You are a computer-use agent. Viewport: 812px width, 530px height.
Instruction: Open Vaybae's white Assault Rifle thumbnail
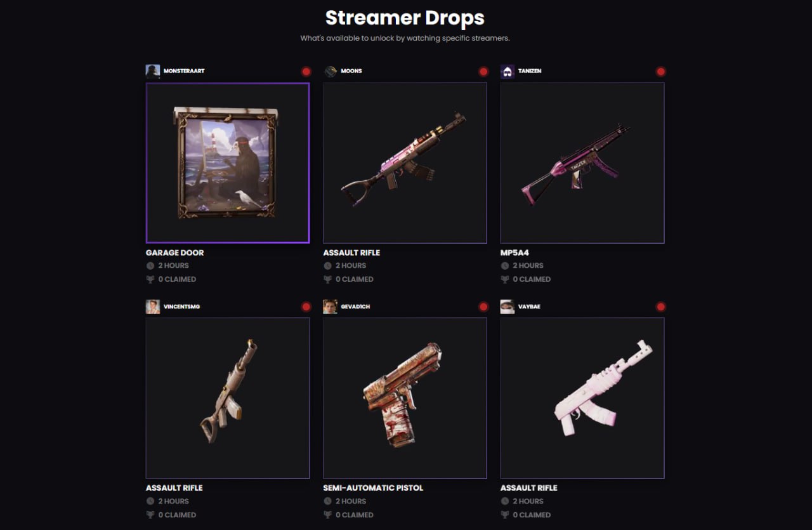(582, 398)
